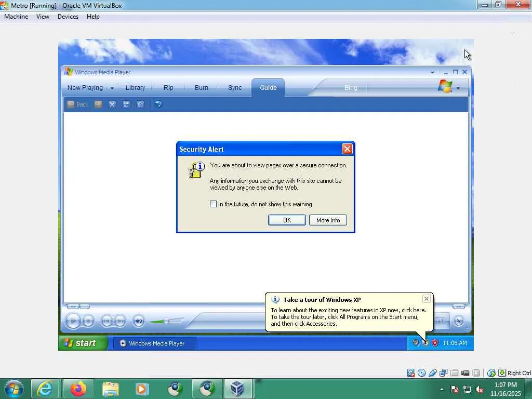The width and height of the screenshot is (532, 399).
Task: Click the optical disc icon in VirtualBox status bar
Action: [x=422, y=373]
